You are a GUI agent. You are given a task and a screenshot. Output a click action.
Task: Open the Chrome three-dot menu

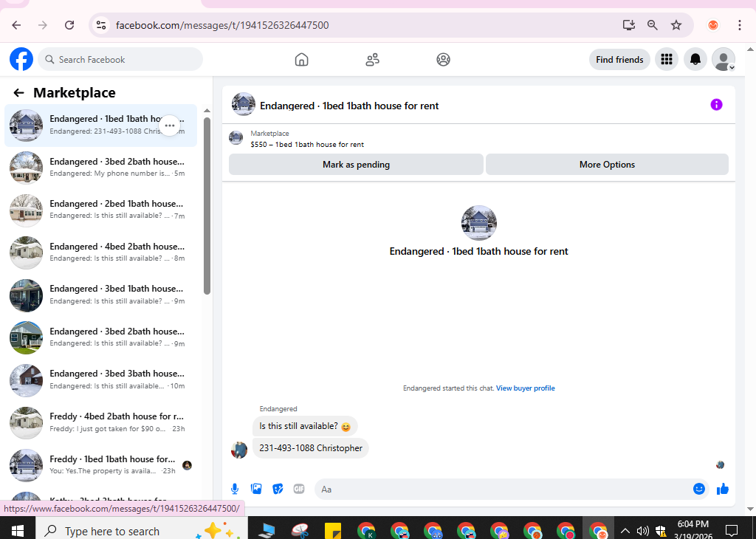(739, 25)
